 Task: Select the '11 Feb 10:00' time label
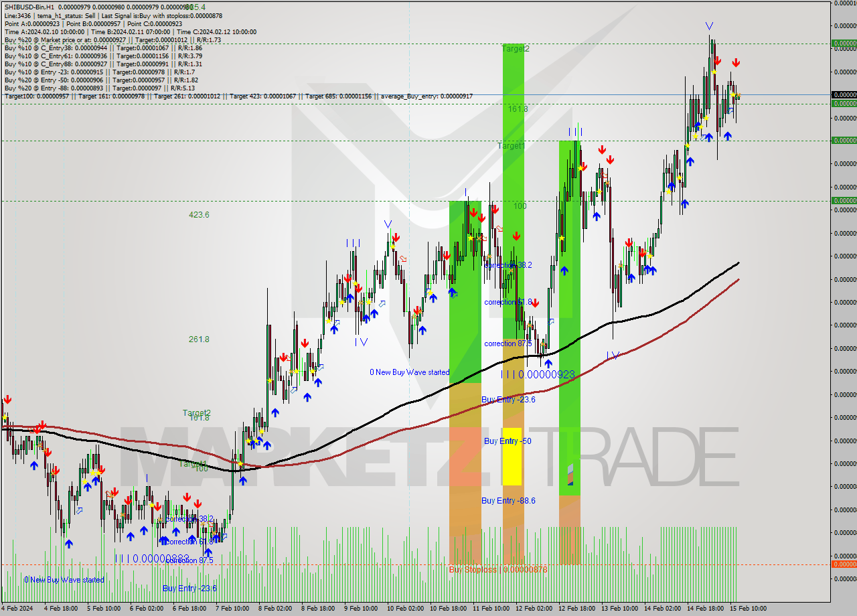pos(491,609)
